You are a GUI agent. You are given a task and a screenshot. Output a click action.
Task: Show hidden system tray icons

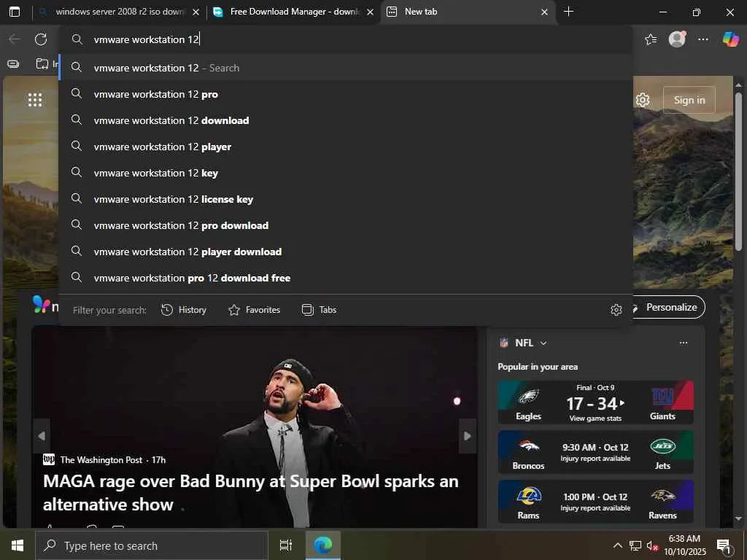(x=617, y=545)
